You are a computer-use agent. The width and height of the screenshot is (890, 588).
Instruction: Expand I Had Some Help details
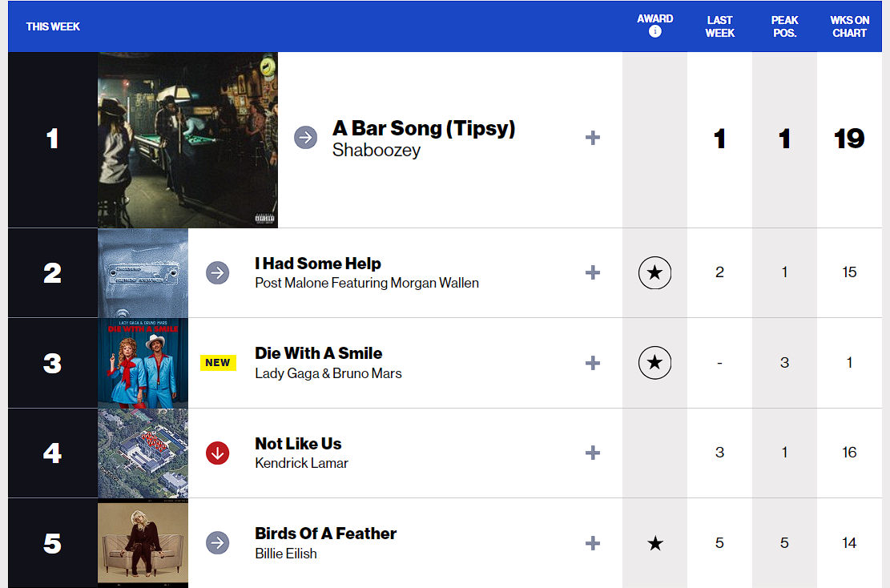[593, 272]
